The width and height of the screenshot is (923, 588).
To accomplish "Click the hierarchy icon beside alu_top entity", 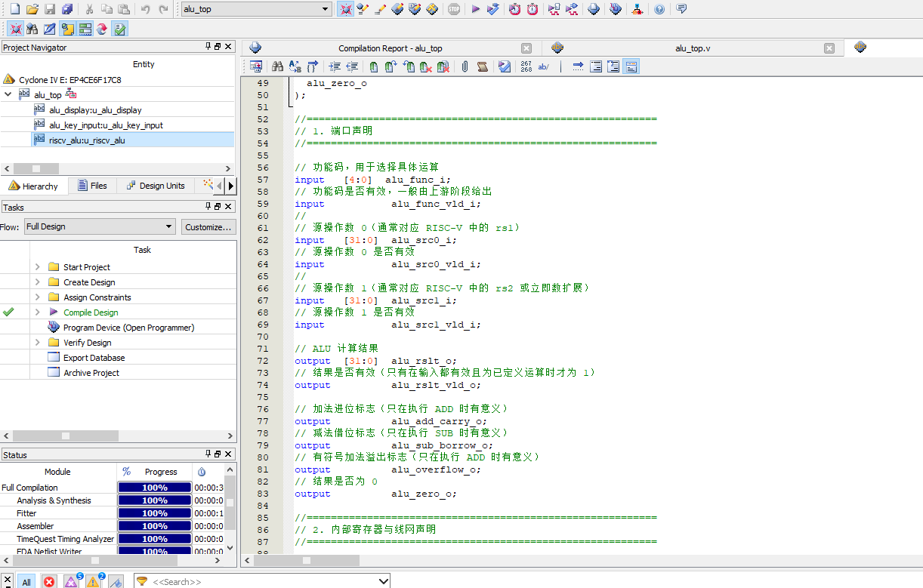I will [x=72, y=94].
